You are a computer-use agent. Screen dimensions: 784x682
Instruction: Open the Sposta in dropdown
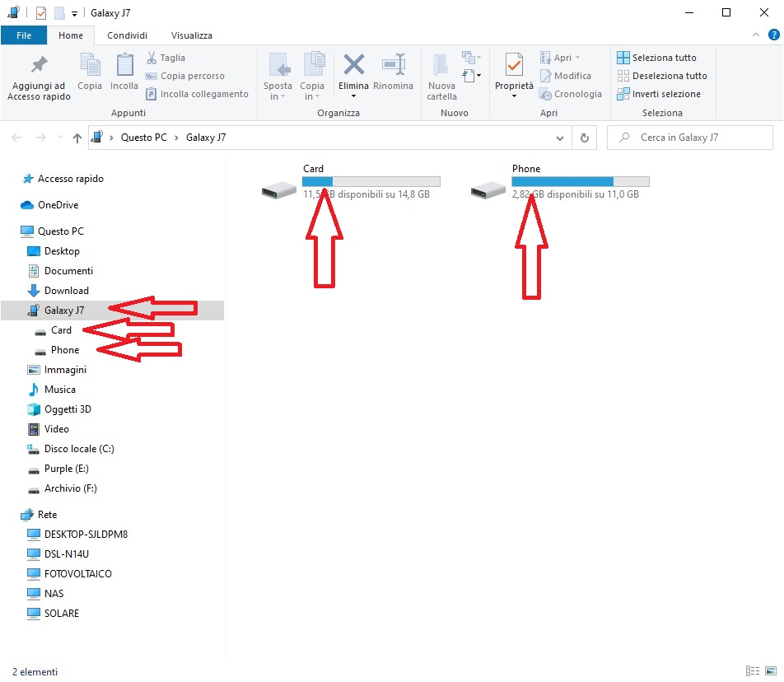point(278,91)
